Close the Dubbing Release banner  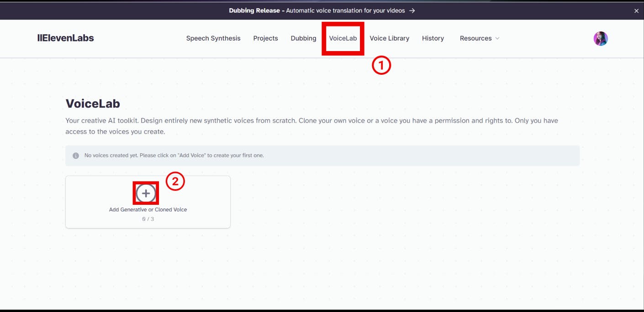[636, 11]
